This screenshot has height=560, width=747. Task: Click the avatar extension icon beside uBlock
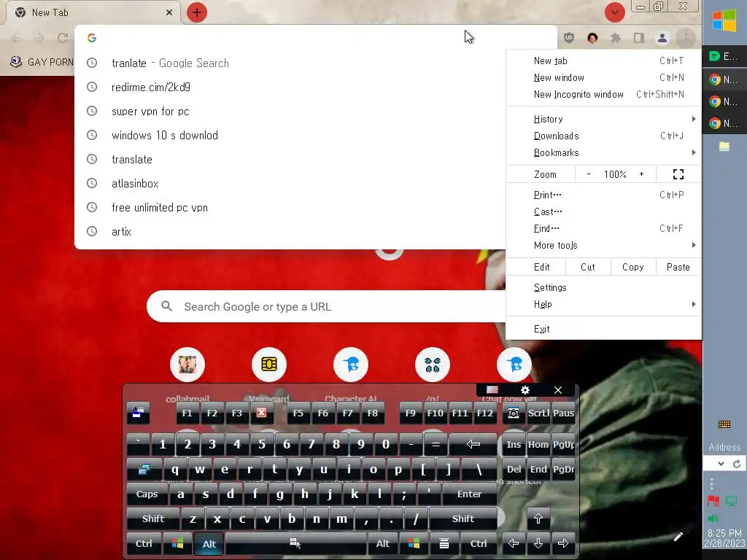592,38
